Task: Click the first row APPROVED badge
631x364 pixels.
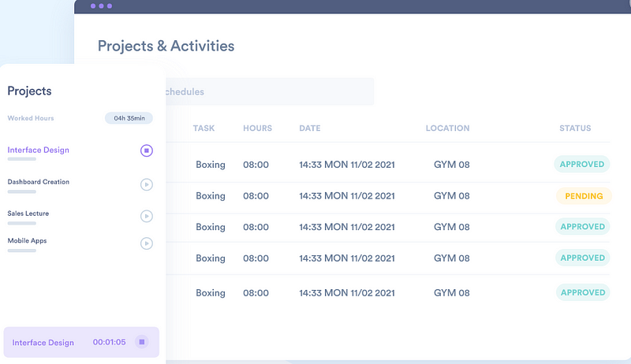Action: [582, 165]
